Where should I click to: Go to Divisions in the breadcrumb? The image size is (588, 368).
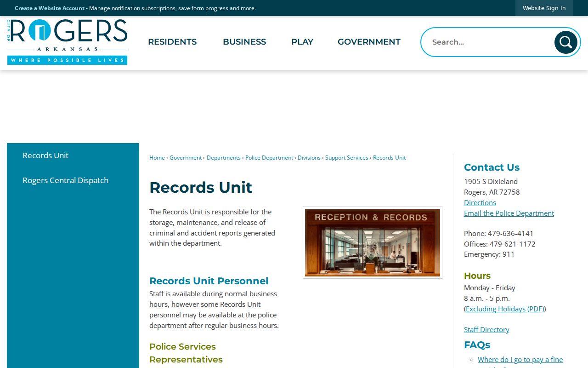point(309,158)
